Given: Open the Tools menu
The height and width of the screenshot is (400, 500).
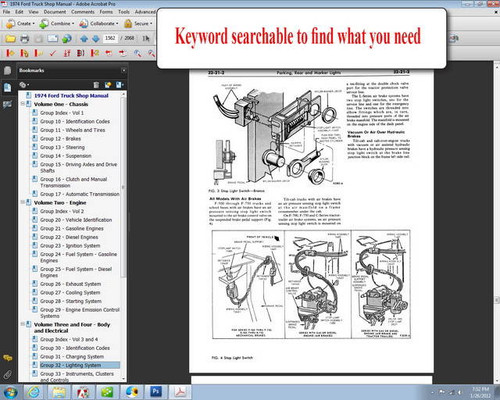Looking at the screenshot, I should point(124,12).
